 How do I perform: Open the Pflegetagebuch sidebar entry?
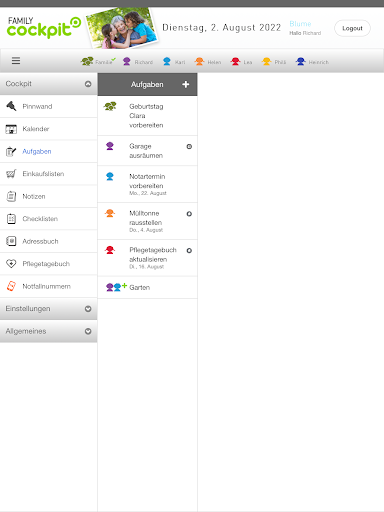(x=49, y=264)
